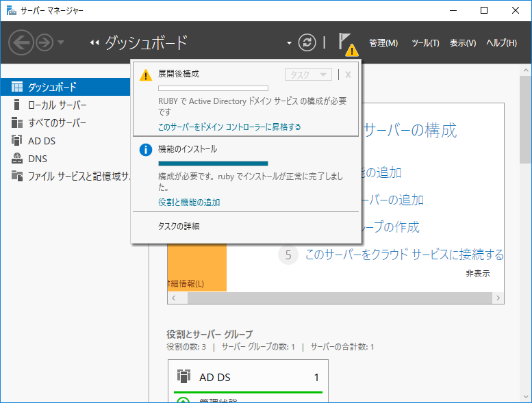This screenshot has height=403, width=532.
Task: Select ファイル サービスと記憶域 in the sidebar
Action: [x=66, y=177]
